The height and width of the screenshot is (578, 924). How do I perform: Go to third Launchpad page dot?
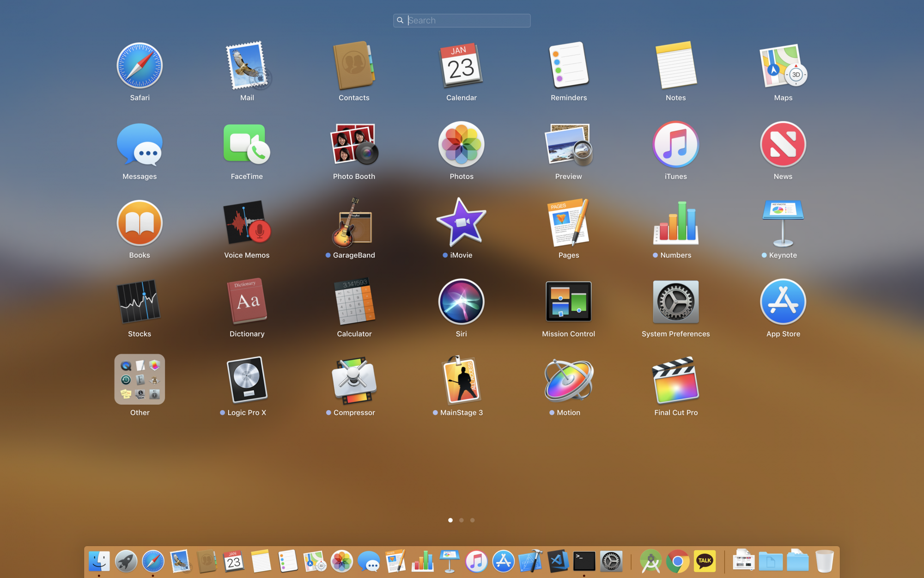point(472,520)
